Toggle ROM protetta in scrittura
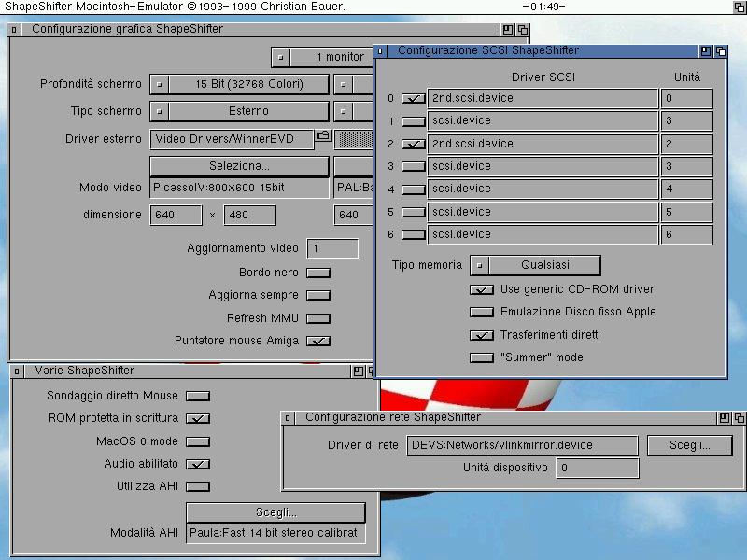The width and height of the screenshot is (747, 560). [x=198, y=418]
